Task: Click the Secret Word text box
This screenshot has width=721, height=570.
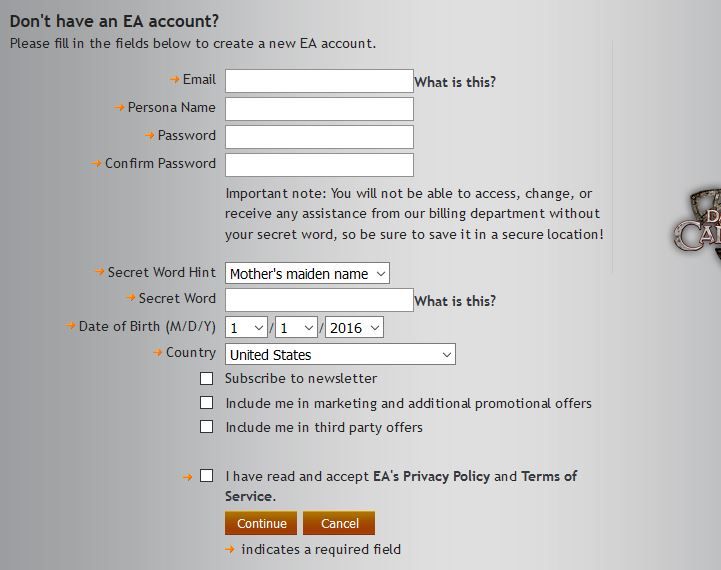Action: [x=319, y=300]
